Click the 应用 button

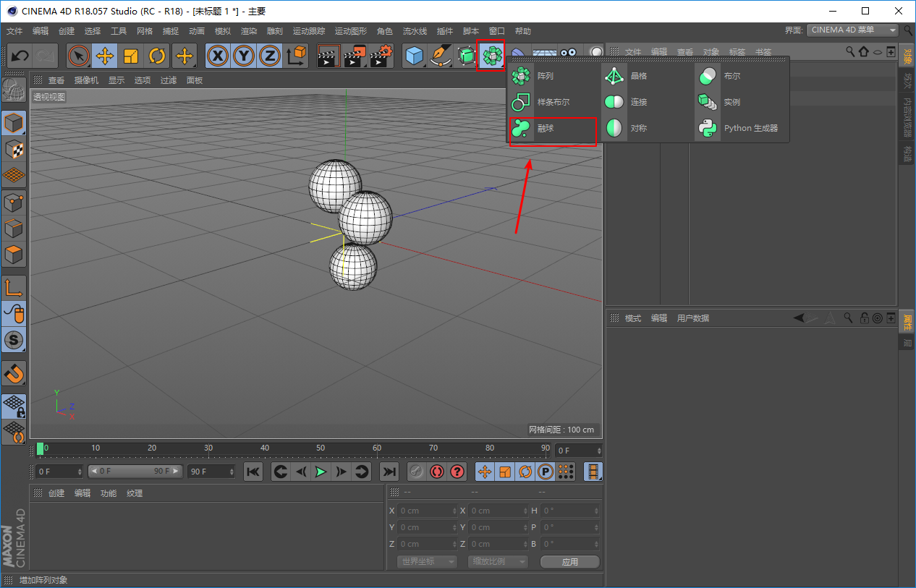pos(570,562)
